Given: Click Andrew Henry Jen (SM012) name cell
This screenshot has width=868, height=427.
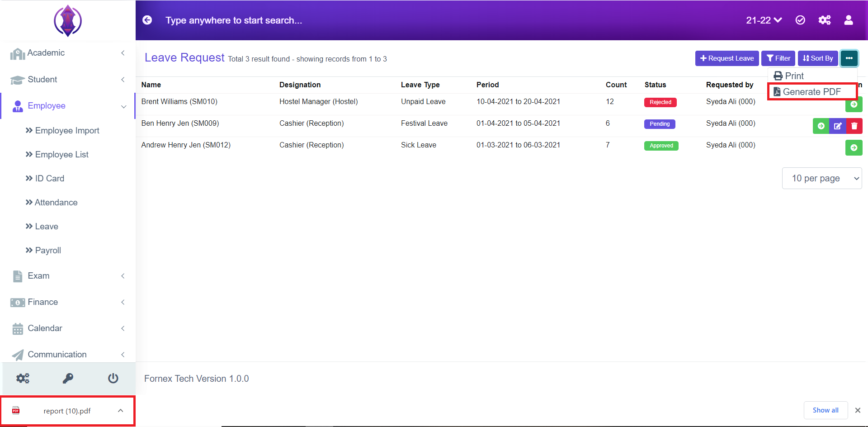Looking at the screenshot, I should pyautogui.click(x=186, y=145).
